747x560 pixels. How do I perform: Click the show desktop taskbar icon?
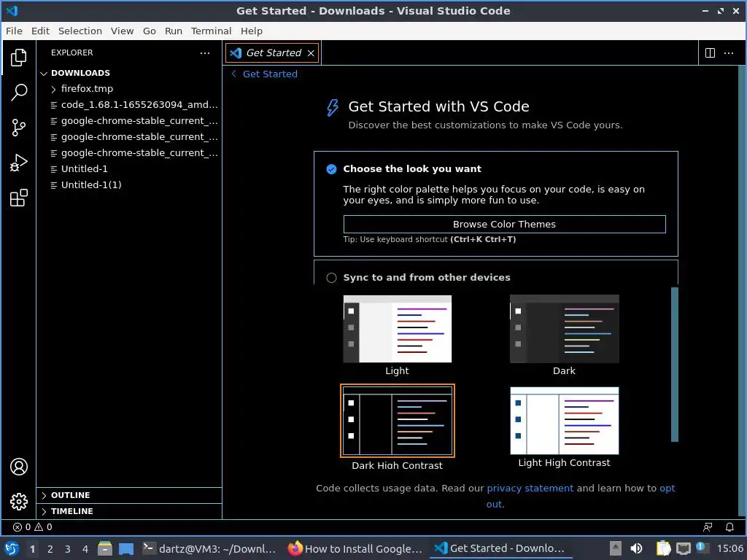[126, 548]
